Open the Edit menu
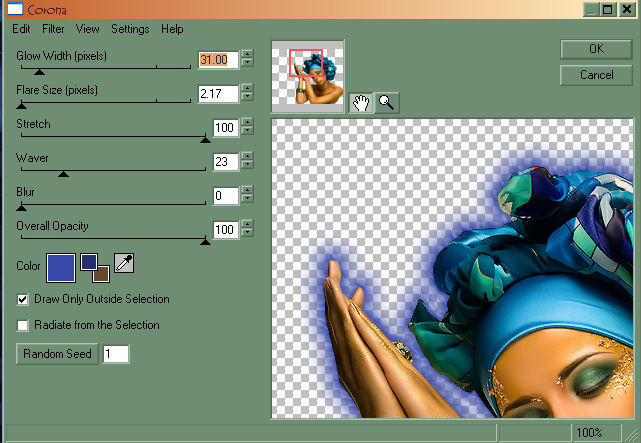This screenshot has width=641, height=443. click(x=21, y=29)
